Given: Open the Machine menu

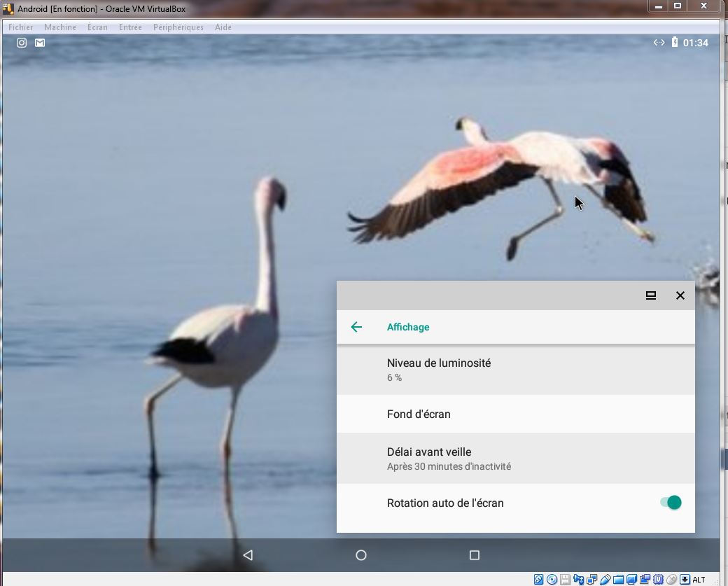Looking at the screenshot, I should (x=60, y=27).
